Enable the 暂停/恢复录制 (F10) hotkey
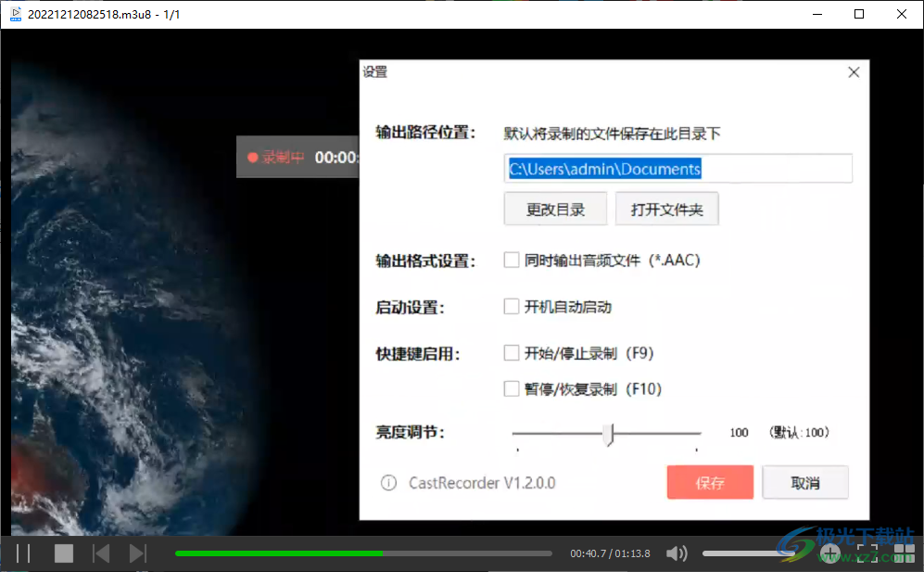This screenshot has width=924, height=572. click(x=511, y=389)
